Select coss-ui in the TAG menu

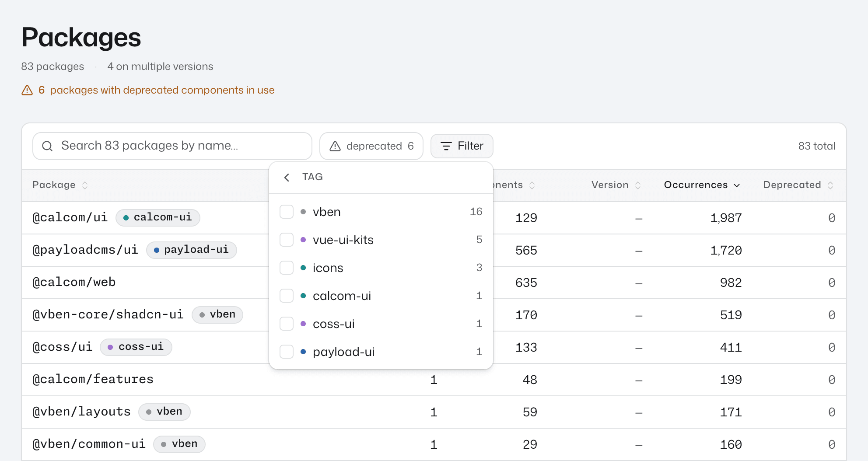pos(381,324)
